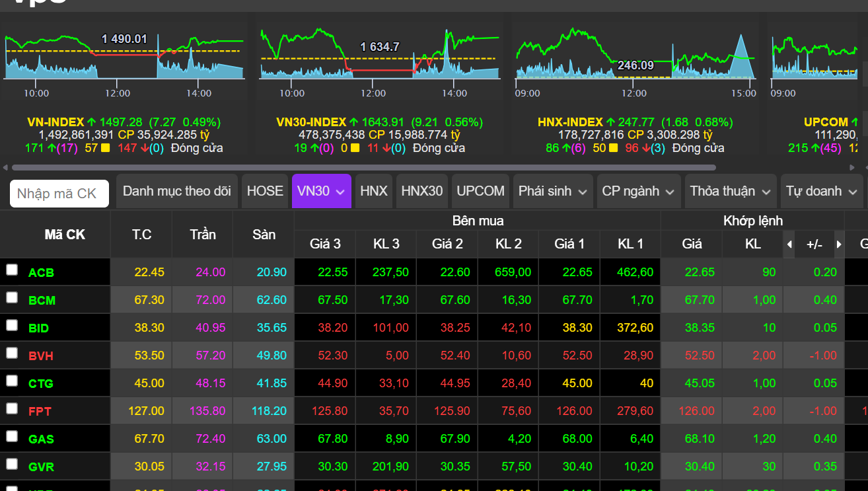Switch to the UPCOM tab

point(480,191)
